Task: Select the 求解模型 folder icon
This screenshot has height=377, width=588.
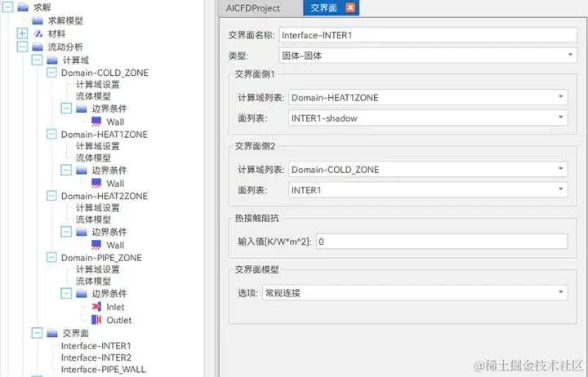Action: coord(38,20)
